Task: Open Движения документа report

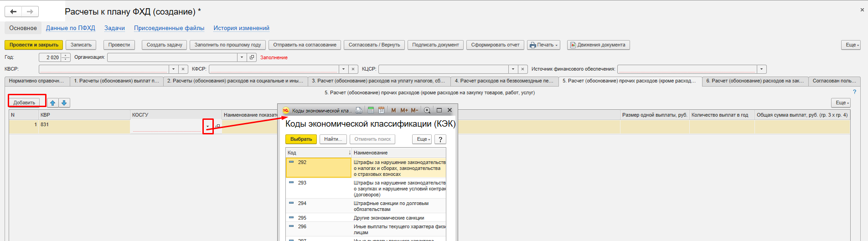Action: (598, 45)
